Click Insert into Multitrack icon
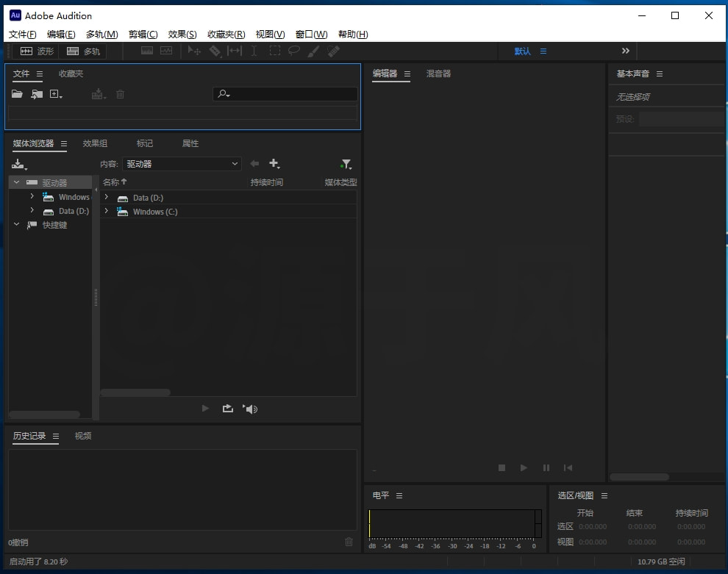Viewport: 728px width, 574px height. tap(99, 94)
